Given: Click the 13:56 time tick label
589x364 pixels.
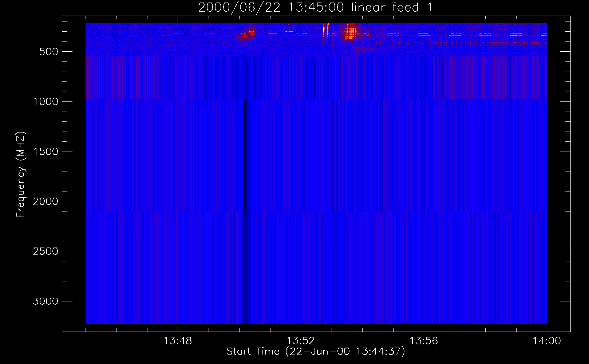Looking at the screenshot, I should pyautogui.click(x=424, y=341).
